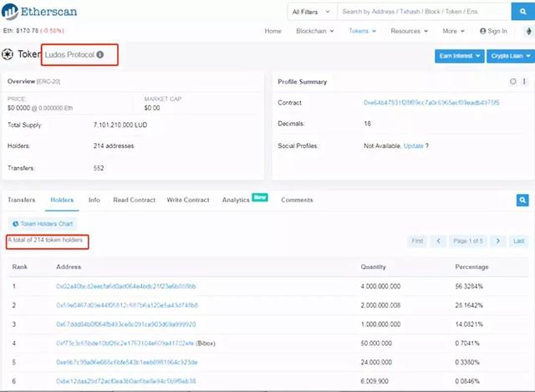Switch to the Analytics tab

click(x=236, y=200)
